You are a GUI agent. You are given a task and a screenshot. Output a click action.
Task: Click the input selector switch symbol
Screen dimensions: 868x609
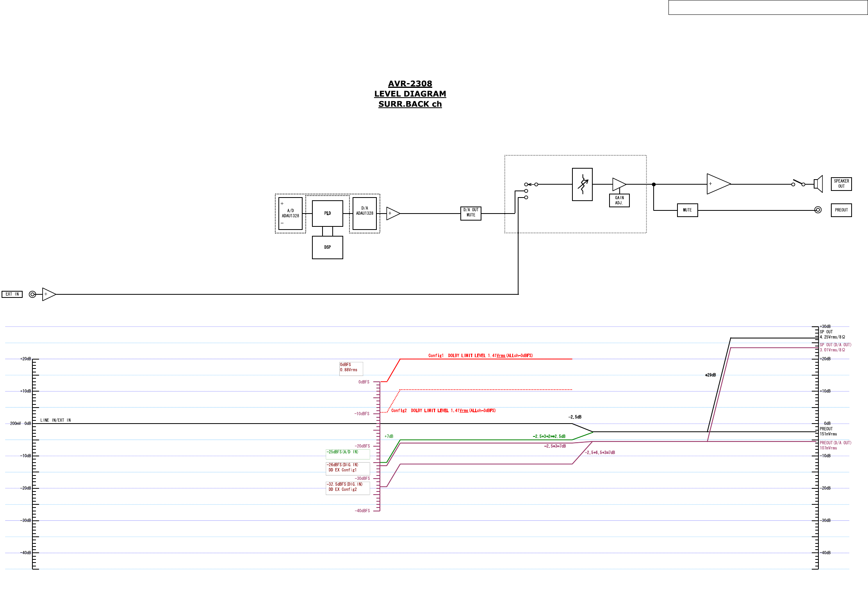point(531,191)
